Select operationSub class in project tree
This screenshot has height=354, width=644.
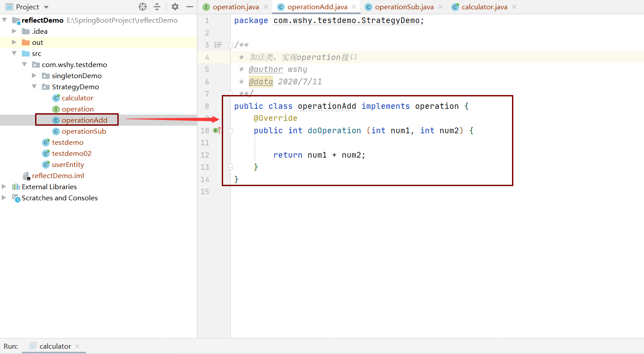(x=84, y=131)
